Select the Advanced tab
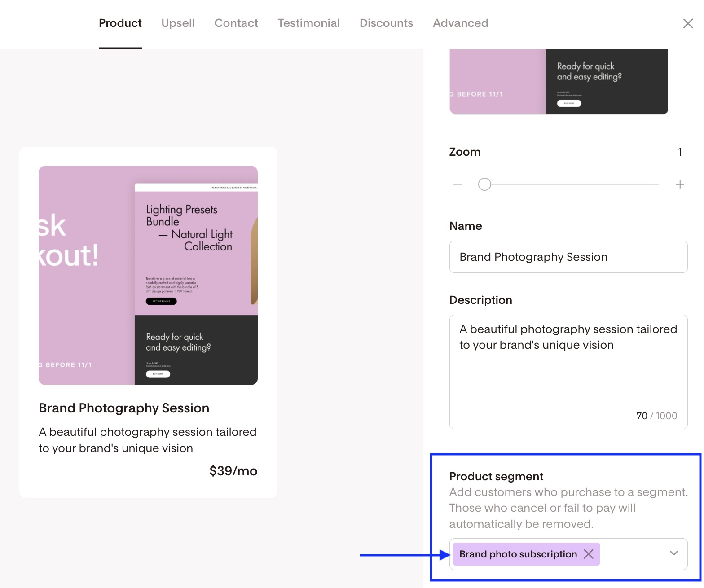Screen dimensions: 704x588 (x=460, y=23)
